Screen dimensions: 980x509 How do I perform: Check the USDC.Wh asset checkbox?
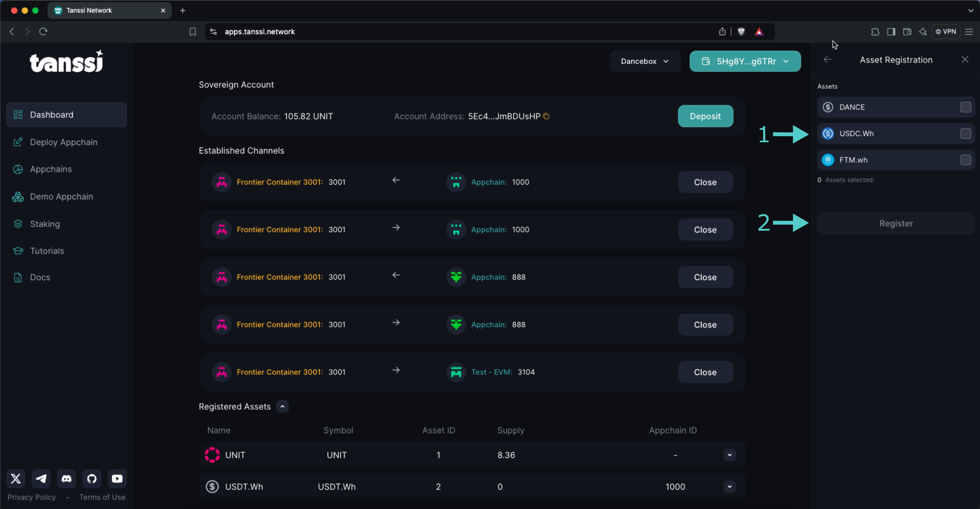(x=965, y=134)
